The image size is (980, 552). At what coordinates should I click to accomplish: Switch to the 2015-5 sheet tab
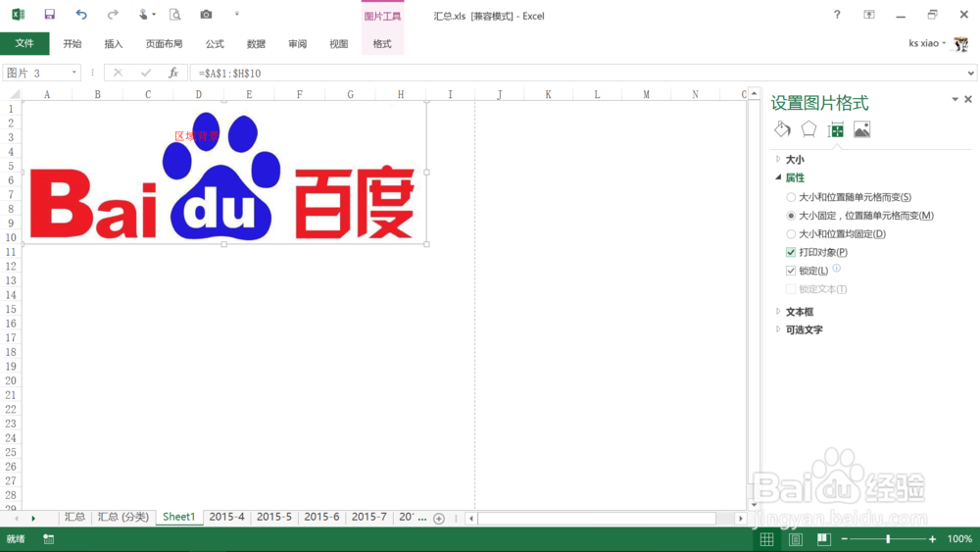[x=274, y=517]
